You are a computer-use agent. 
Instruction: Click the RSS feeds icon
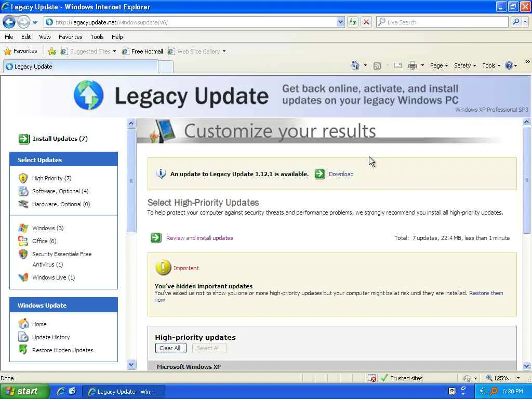pyautogui.click(x=377, y=66)
